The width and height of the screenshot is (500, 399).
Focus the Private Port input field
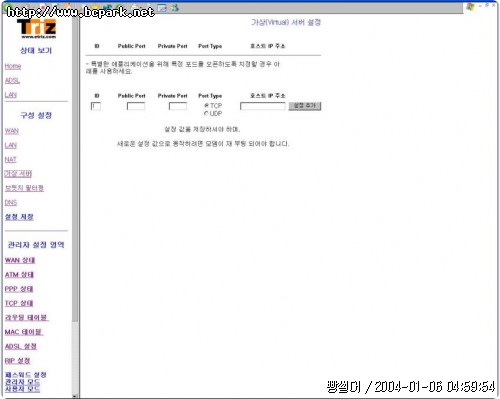tap(178, 106)
